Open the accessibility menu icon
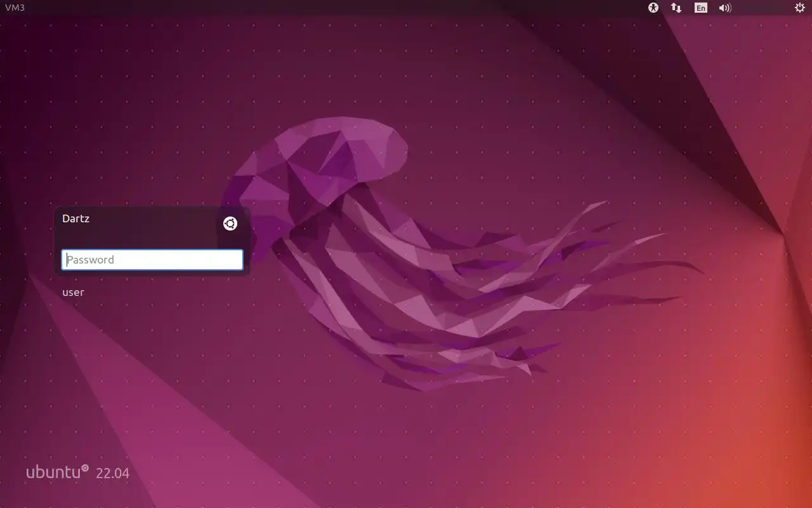Viewport: 812px width, 508px height. click(x=653, y=8)
